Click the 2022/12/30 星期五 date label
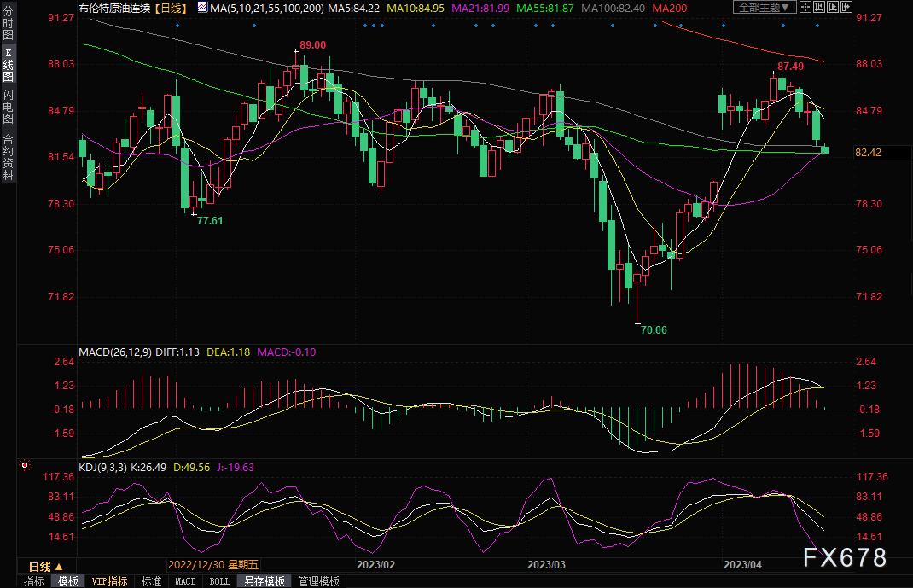This screenshot has height=588, width=913. 213,565
